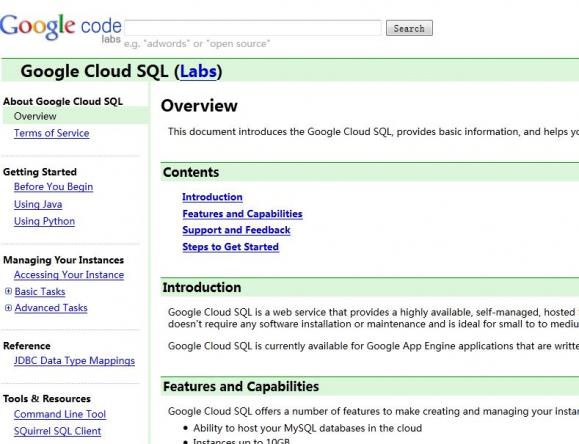Open the Basic Tasks link

coord(40,291)
